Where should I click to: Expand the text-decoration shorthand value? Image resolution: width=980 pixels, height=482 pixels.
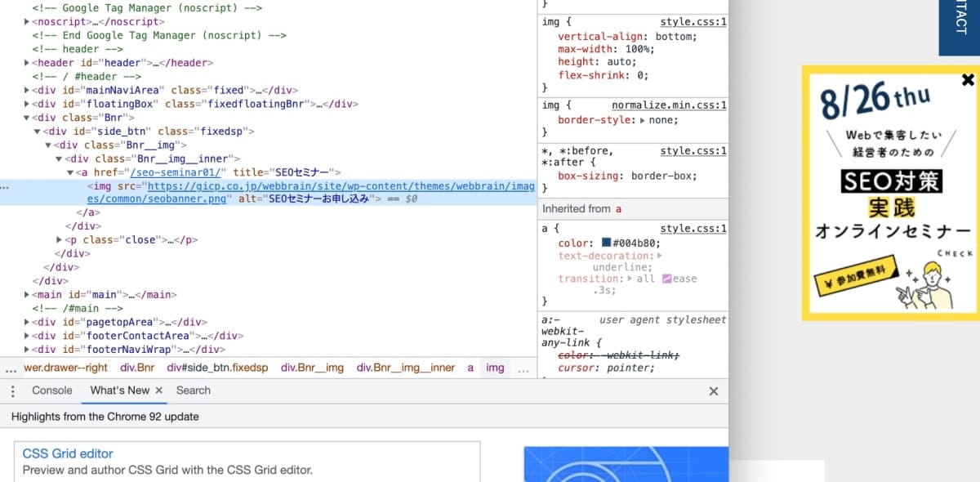tap(658, 256)
